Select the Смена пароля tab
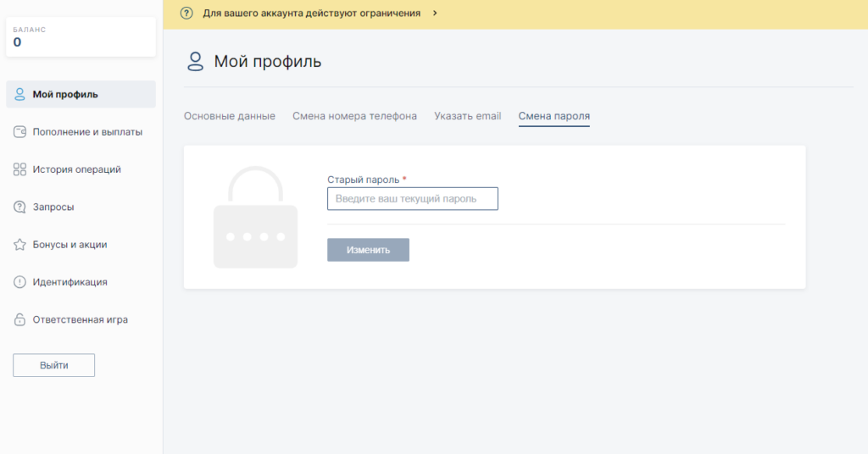 (554, 116)
